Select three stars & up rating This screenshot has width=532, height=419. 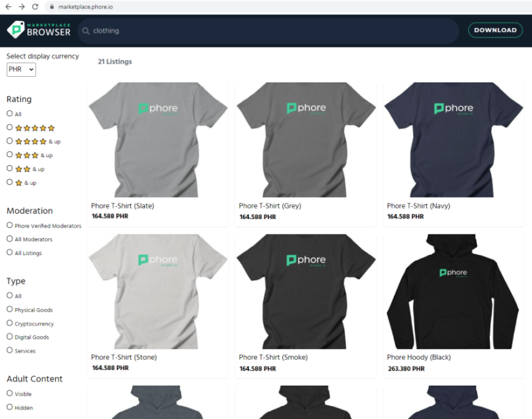point(10,154)
